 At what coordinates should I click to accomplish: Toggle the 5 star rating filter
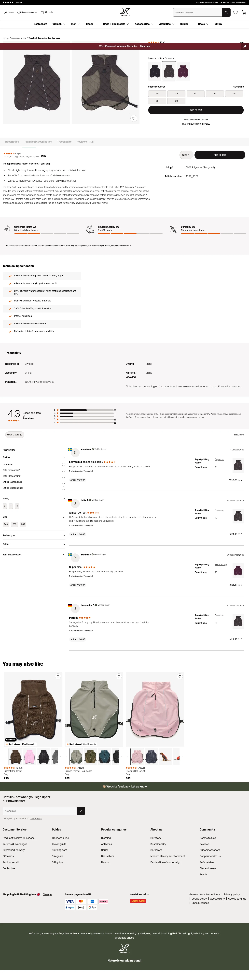(x=5, y=506)
